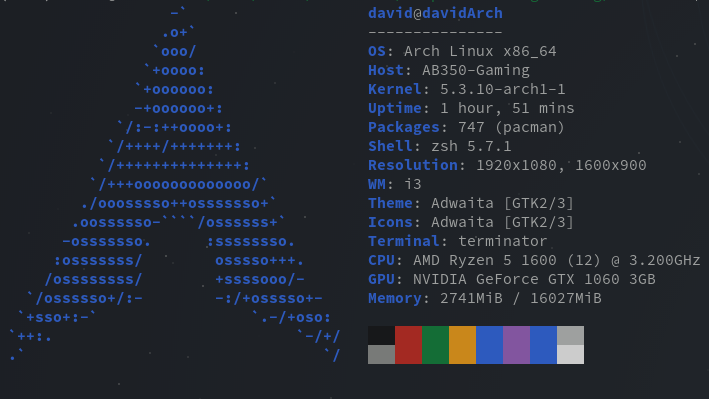Image resolution: width=709 pixels, height=399 pixels.
Task: Click the 'Kernel' label
Action: [395, 89]
